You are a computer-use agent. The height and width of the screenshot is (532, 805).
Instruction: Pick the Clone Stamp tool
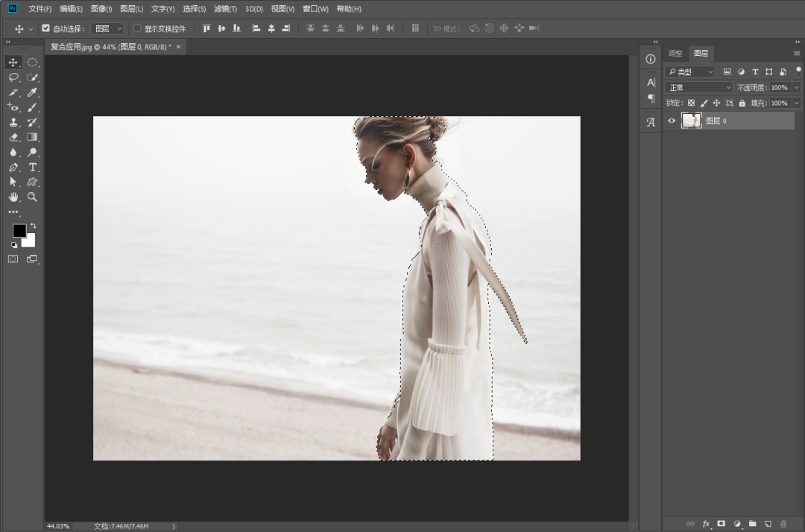[13, 122]
